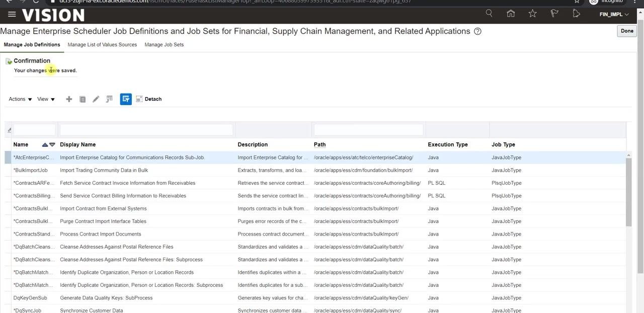Click the VISION logo
Viewport: 644px width, 313px height.
(53, 15)
